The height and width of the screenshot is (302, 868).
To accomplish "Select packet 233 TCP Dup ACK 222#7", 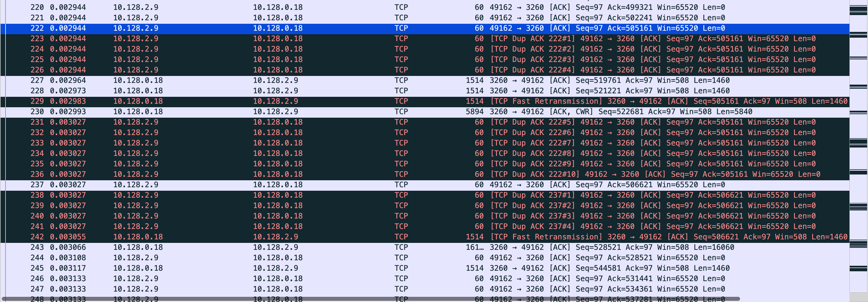I will (424, 143).
